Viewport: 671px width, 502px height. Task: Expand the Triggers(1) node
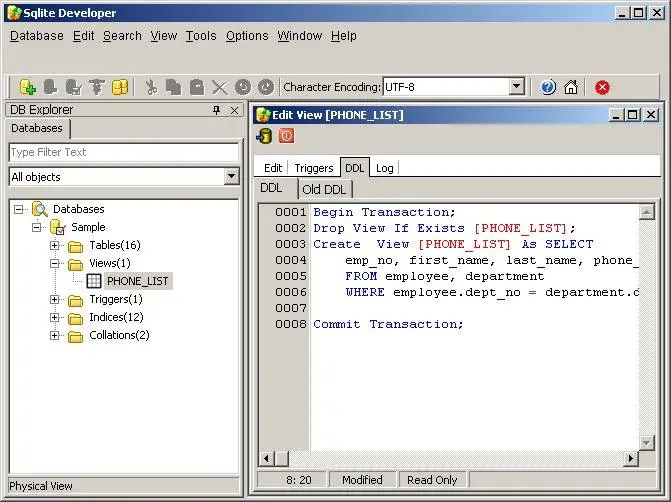coord(54,299)
